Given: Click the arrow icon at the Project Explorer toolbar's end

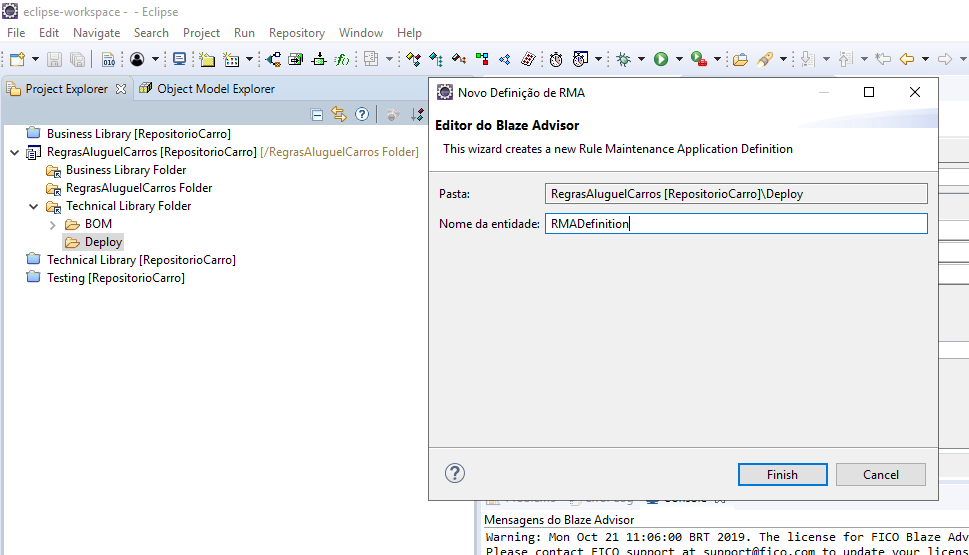Looking at the screenshot, I should click(x=417, y=114).
